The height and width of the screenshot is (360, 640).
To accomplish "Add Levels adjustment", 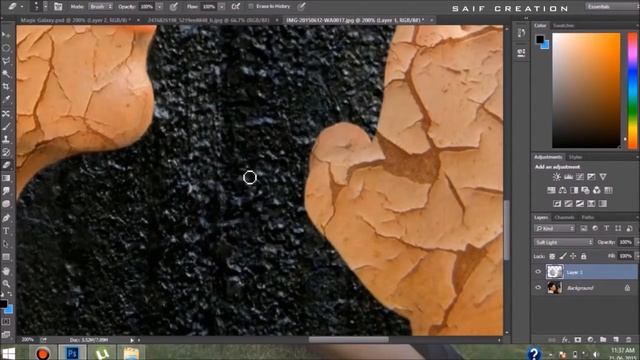I will (x=568, y=177).
